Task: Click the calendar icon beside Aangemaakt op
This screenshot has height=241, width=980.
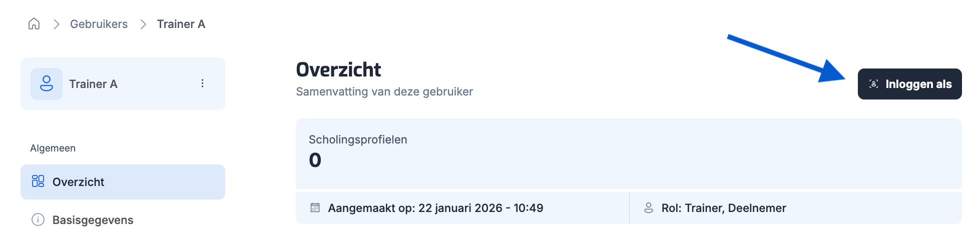Action: coord(315,207)
